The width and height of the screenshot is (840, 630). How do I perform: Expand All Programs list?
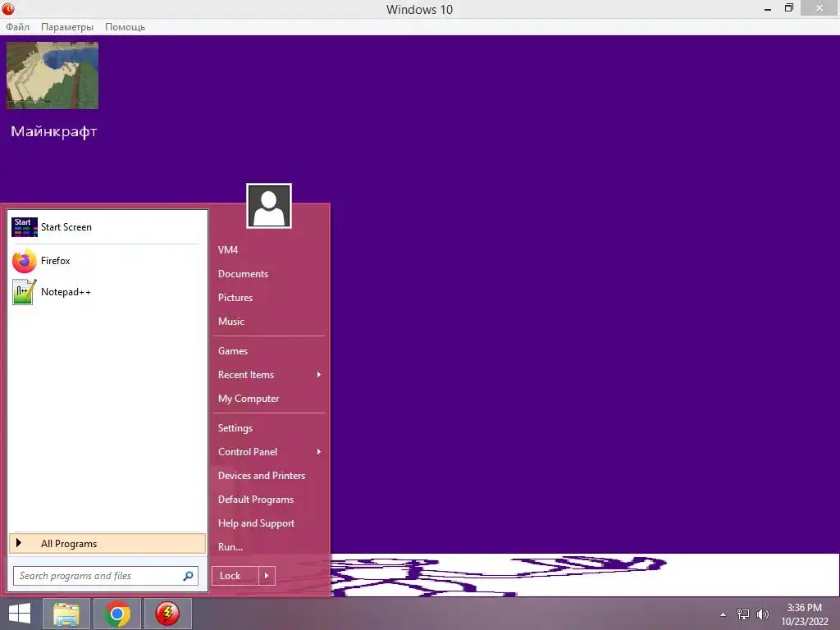click(x=107, y=544)
